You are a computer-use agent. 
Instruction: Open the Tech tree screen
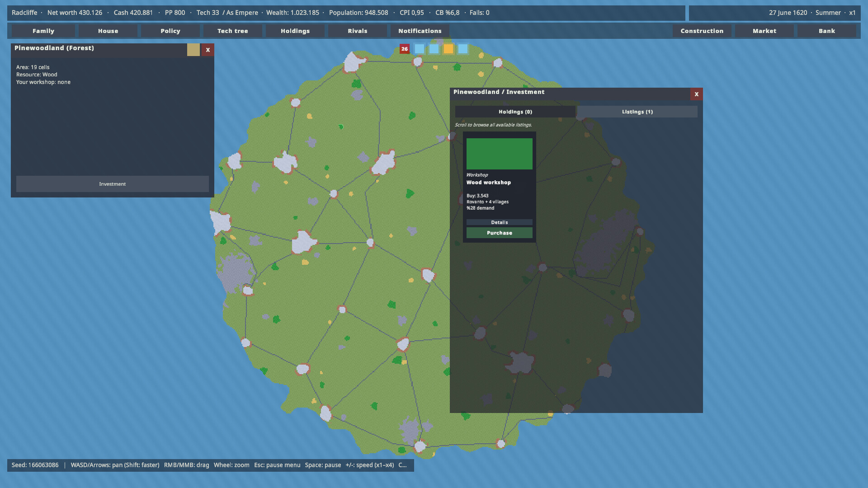(233, 31)
